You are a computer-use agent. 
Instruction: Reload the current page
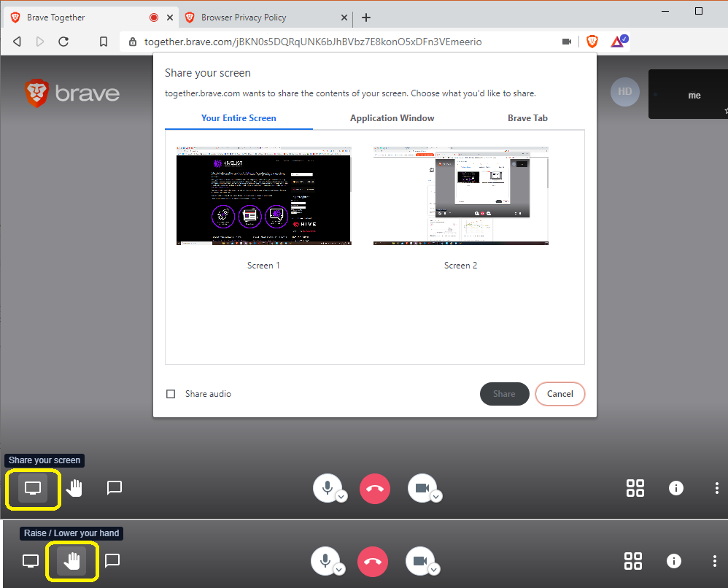pos(63,42)
